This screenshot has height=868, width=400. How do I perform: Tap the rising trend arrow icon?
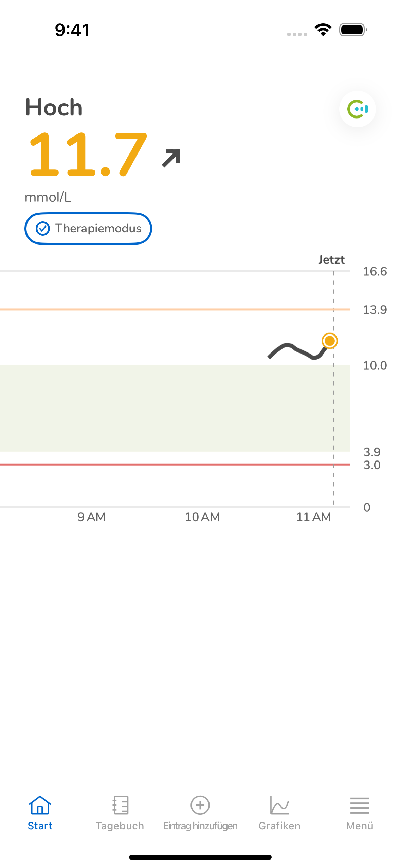[x=171, y=158]
